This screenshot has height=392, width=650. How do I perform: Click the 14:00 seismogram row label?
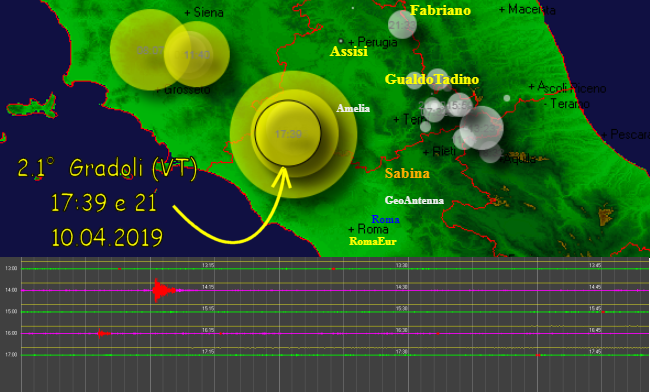(11, 290)
